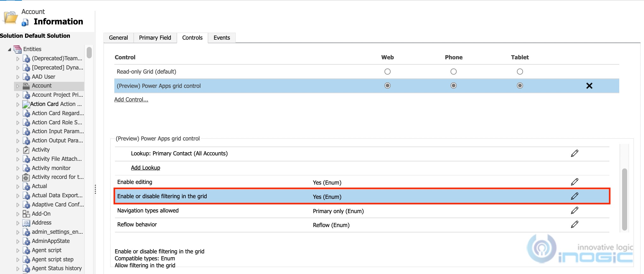Switch to the General tab
Viewport: 644px width, 274px height.
click(118, 38)
